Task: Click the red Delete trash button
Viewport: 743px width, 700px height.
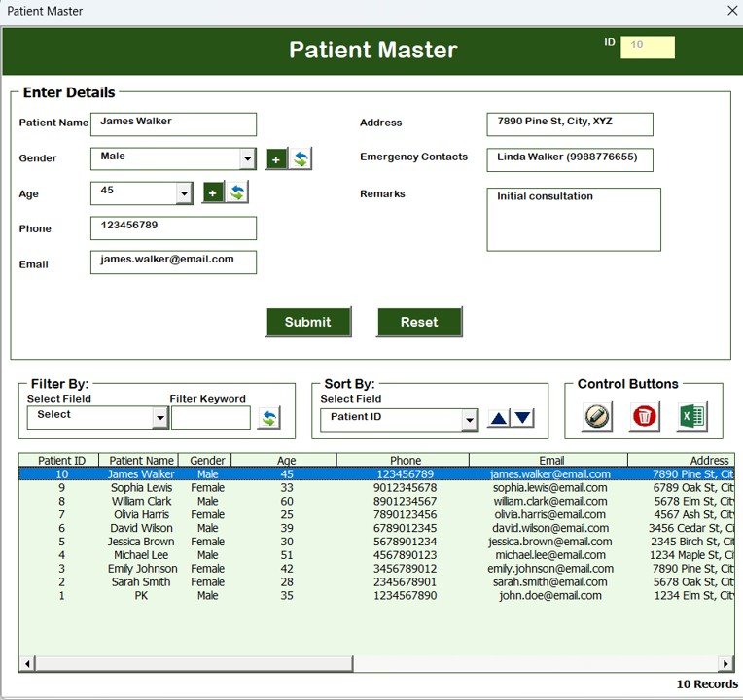Action: pyautogui.click(x=645, y=416)
